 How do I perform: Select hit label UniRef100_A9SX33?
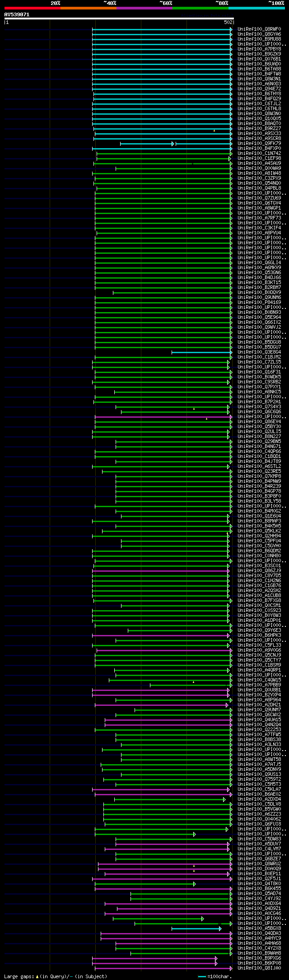(x=259, y=134)
